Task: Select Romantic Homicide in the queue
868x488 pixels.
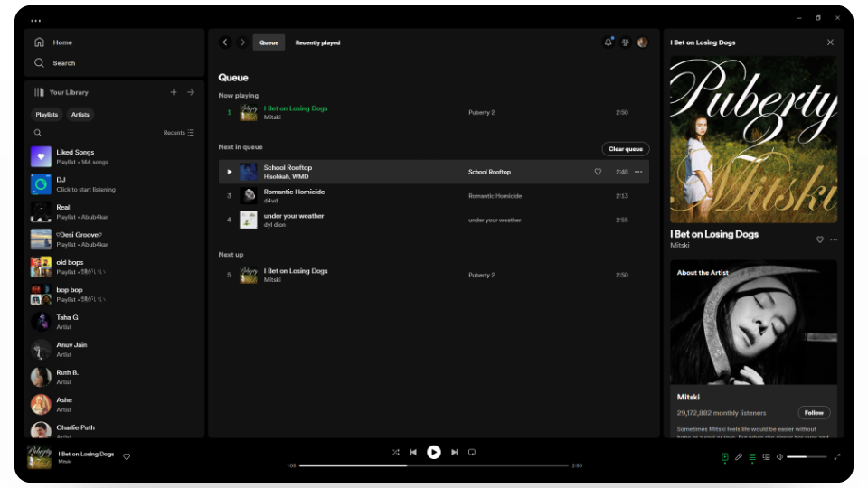Action: tap(433, 196)
